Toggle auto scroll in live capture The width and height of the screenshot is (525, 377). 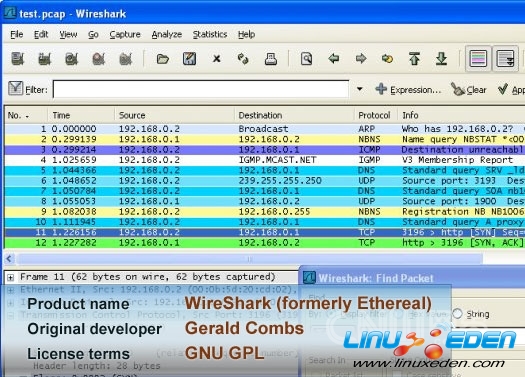[505, 59]
